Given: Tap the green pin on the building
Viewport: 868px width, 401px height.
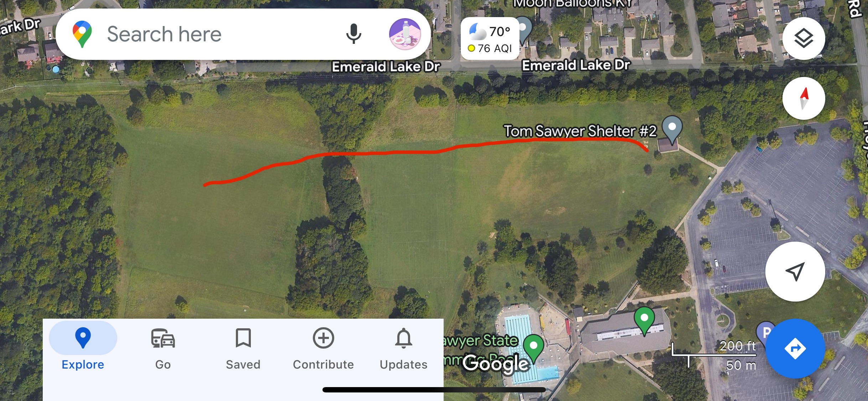Looking at the screenshot, I should point(644,320).
